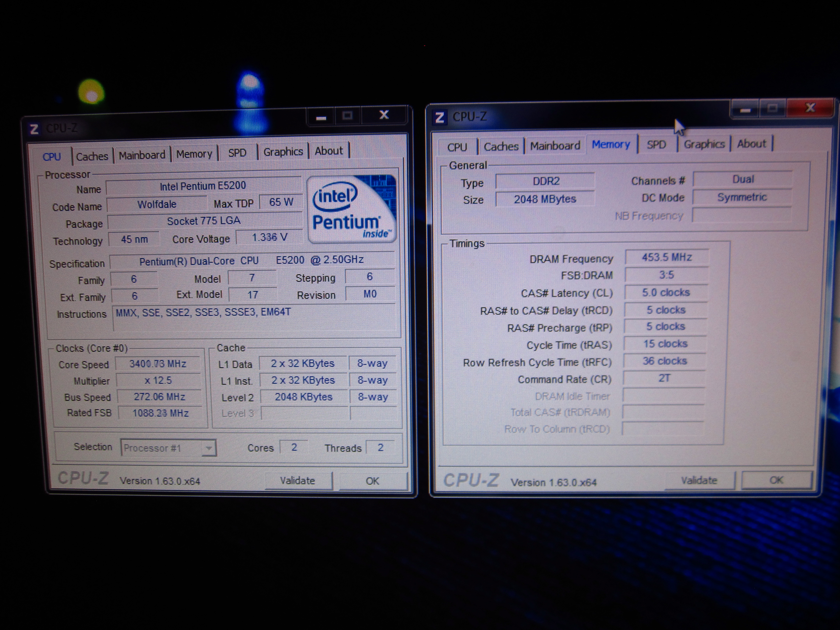Click the Technology value 45 nm
The width and height of the screenshot is (840, 630).
(x=134, y=239)
